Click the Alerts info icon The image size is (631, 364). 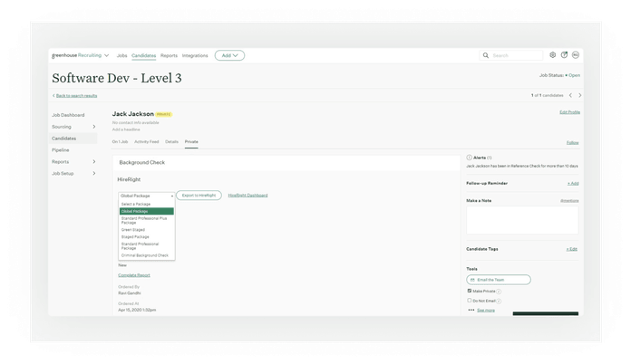pyautogui.click(x=490, y=158)
